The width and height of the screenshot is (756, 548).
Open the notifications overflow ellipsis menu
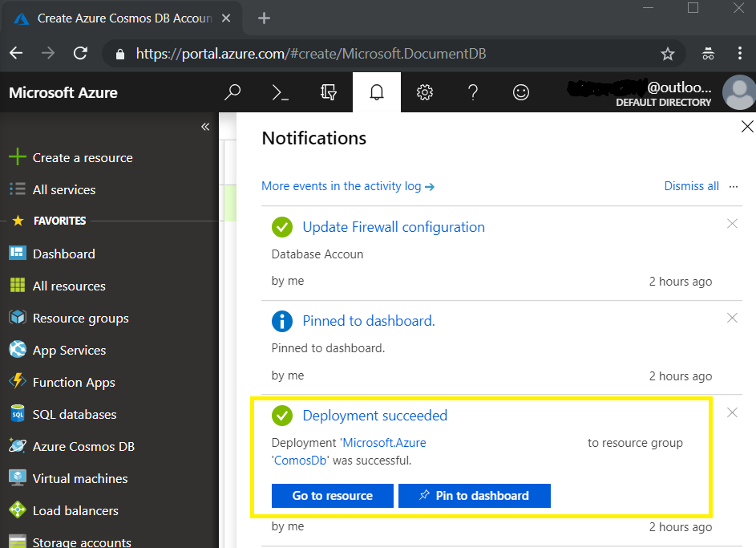pos(733,186)
